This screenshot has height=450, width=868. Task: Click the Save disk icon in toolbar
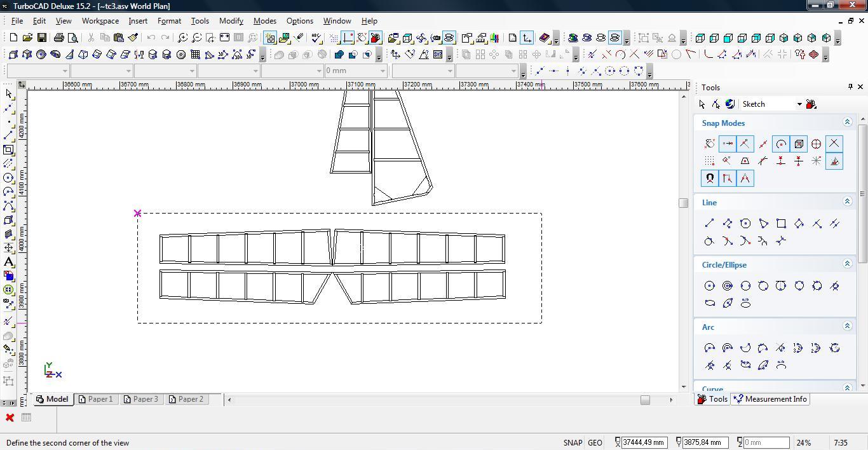coord(41,38)
